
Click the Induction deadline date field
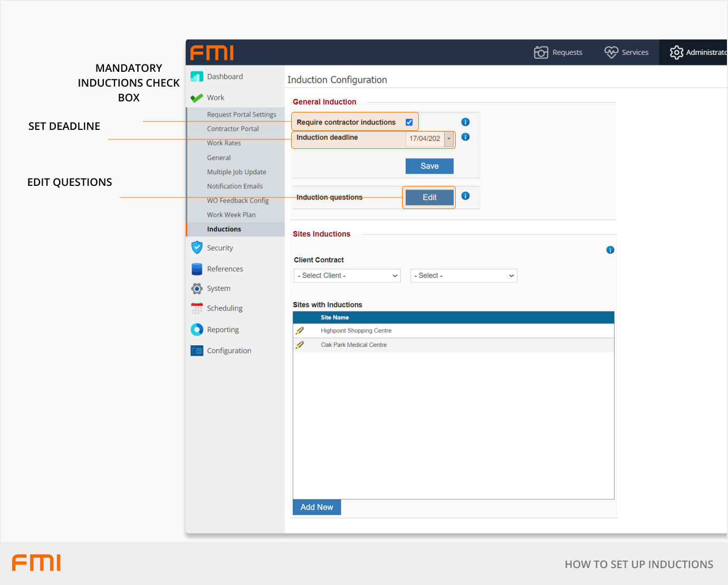[425, 139]
